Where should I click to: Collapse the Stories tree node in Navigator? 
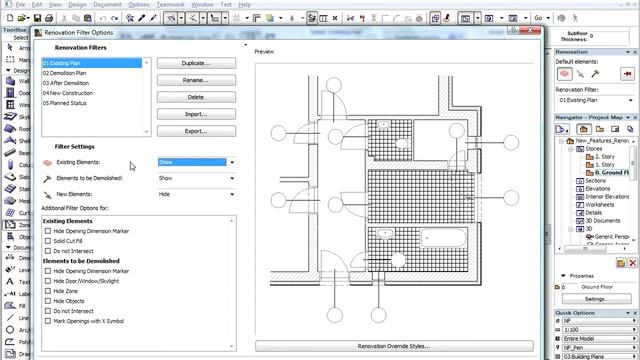(x=571, y=149)
